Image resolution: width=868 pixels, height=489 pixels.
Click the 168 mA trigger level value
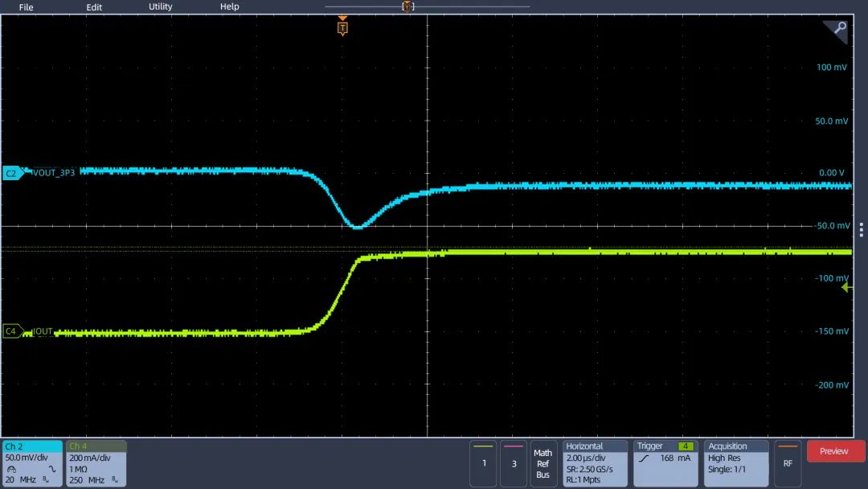click(x=675, y=458)
